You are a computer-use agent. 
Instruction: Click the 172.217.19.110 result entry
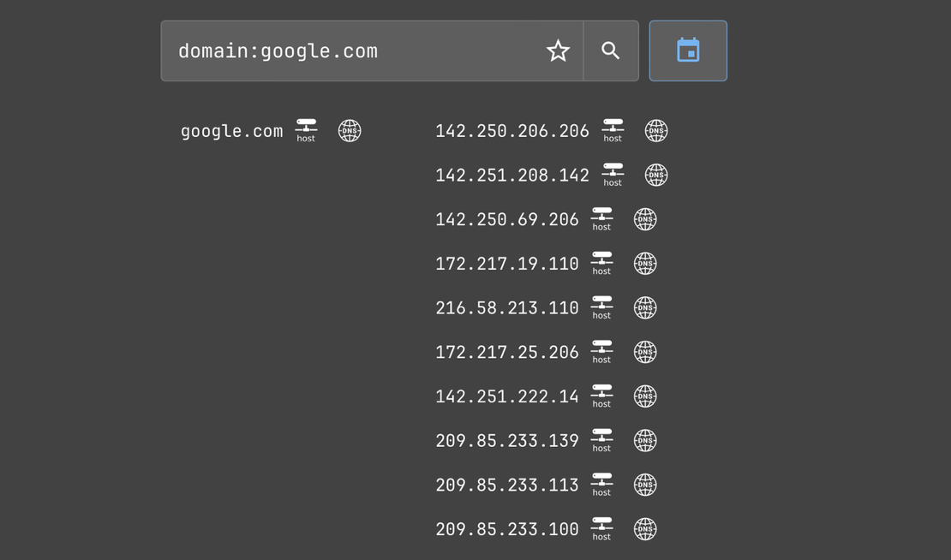coord(506,263)
